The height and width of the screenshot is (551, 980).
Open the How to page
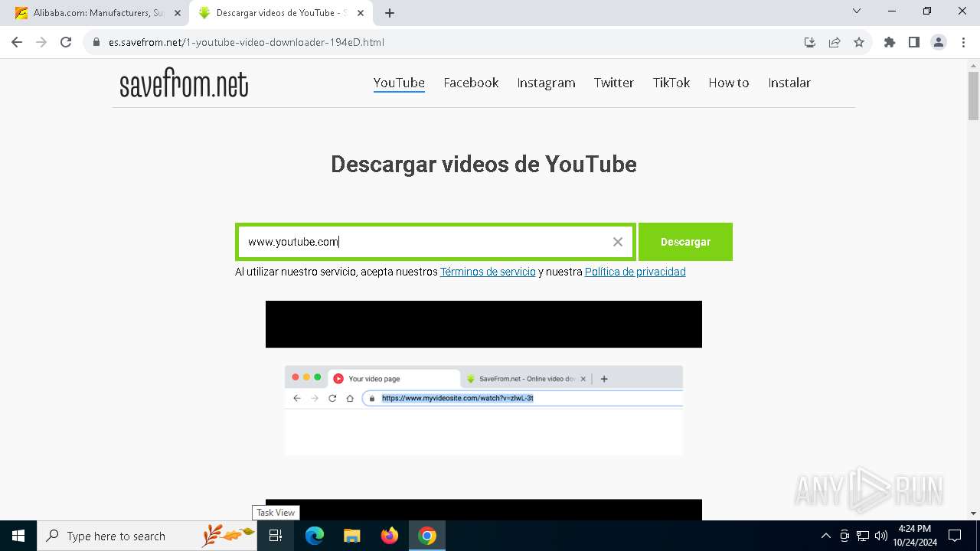coord(729,83)
